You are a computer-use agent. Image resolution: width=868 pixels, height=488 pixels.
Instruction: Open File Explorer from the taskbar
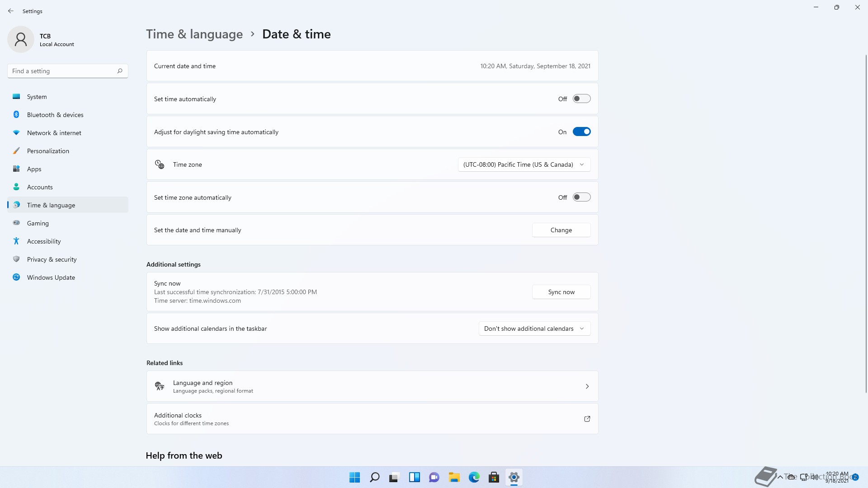coord(454,477)
